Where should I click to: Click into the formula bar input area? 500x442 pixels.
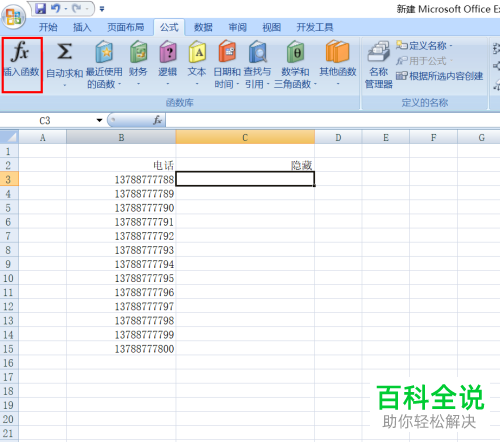(x=333, y=120)
